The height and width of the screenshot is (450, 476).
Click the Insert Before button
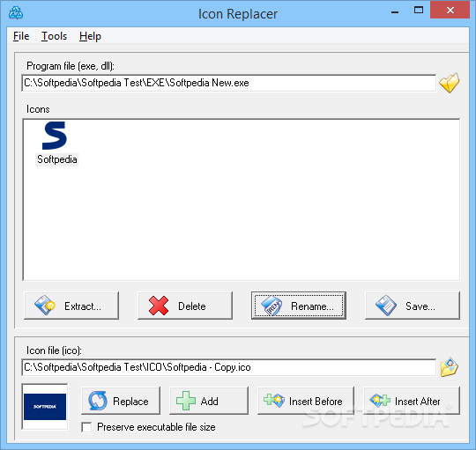(x=306, y=401)
